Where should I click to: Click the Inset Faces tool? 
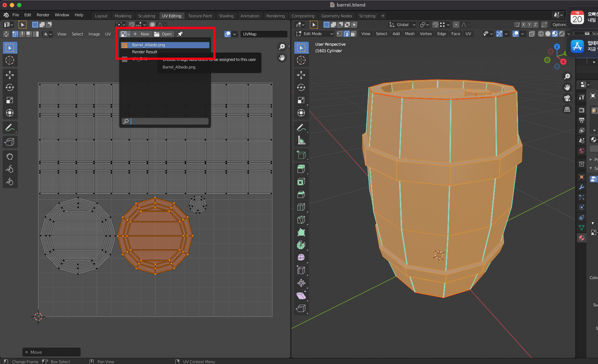301,182
